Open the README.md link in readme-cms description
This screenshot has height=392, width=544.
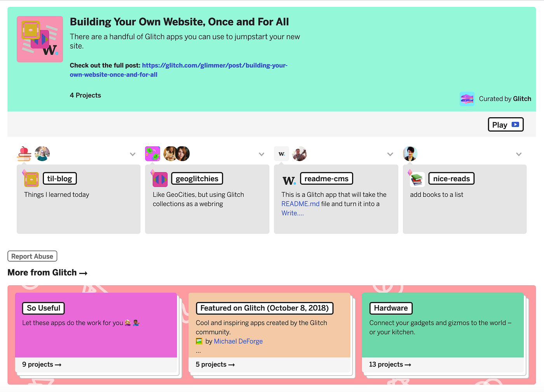pos(300,203)
